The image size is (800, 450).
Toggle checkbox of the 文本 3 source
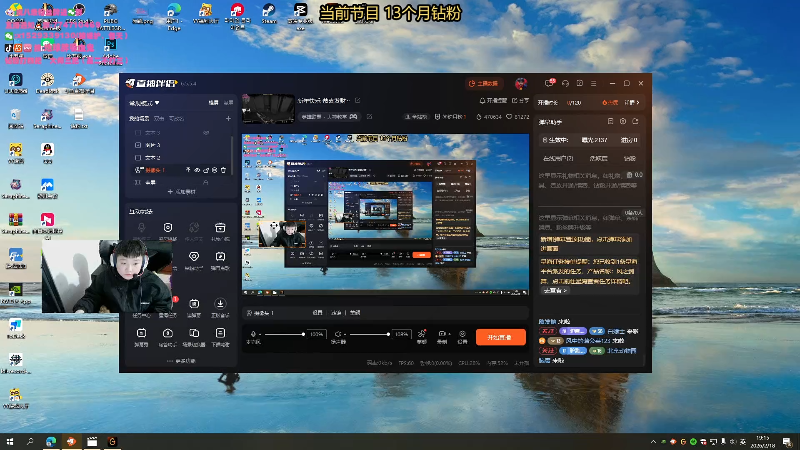tap(138, 133)
